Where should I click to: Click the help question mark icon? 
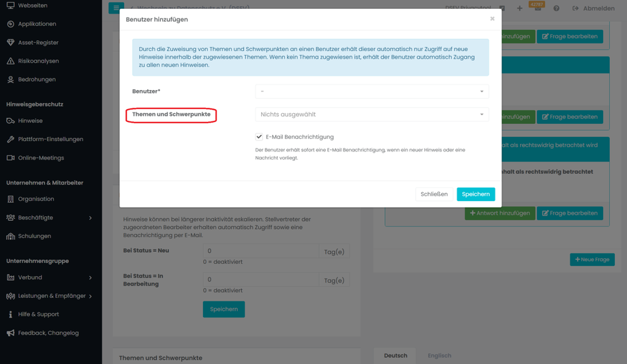(556, 8)
